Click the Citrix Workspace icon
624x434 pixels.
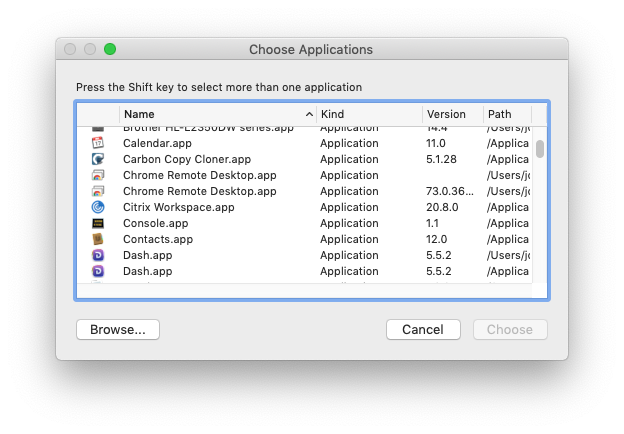point(98,207)
